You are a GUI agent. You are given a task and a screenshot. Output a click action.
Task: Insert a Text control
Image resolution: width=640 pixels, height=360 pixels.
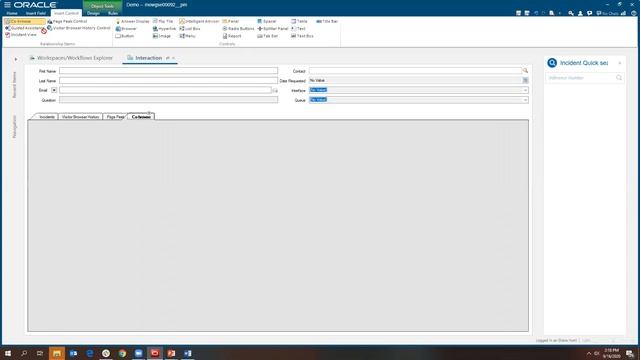pyautogui.click(x=298, y=29)
